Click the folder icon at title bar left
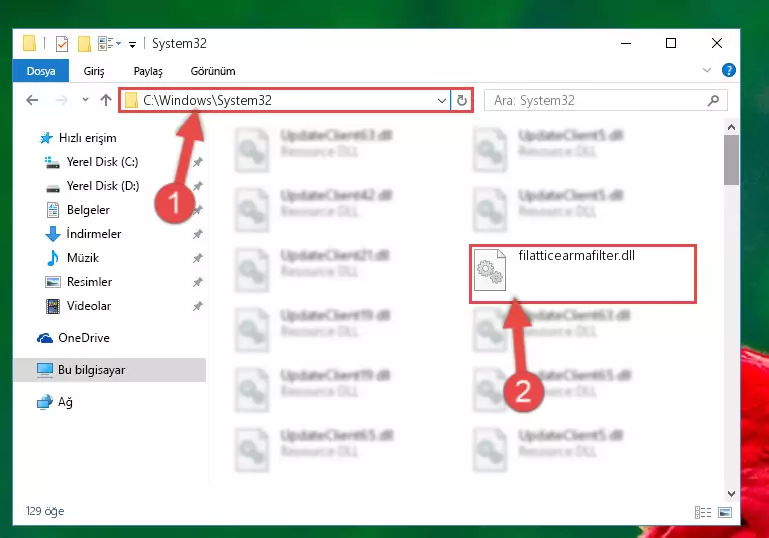769x538 pixels. point(30,44)
